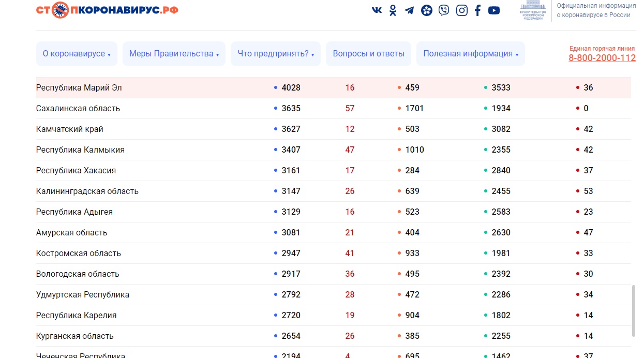
Task: Click the Стопкоронавирус.рф site logo
Action: 107,10
